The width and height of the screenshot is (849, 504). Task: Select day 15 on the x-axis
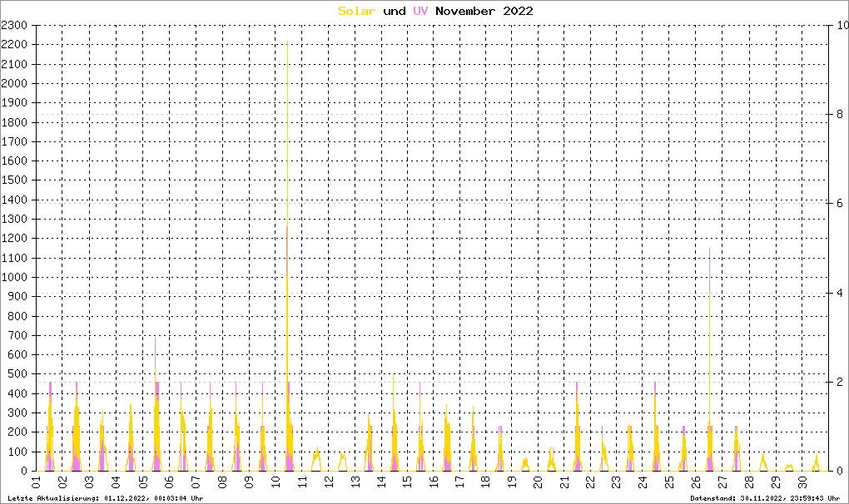[406, 482]
